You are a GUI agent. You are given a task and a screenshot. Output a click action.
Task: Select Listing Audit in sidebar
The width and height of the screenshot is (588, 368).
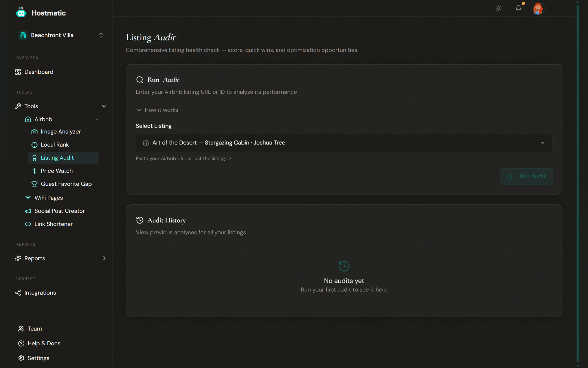click(x=63, y=158)
